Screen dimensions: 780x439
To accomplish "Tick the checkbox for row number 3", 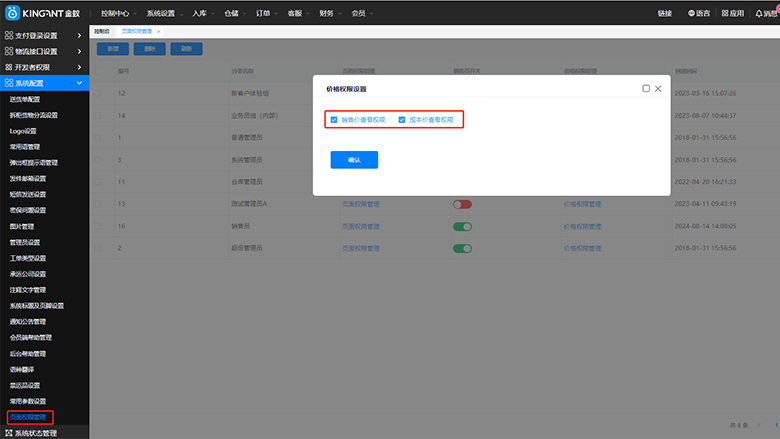I will point(98,160).
